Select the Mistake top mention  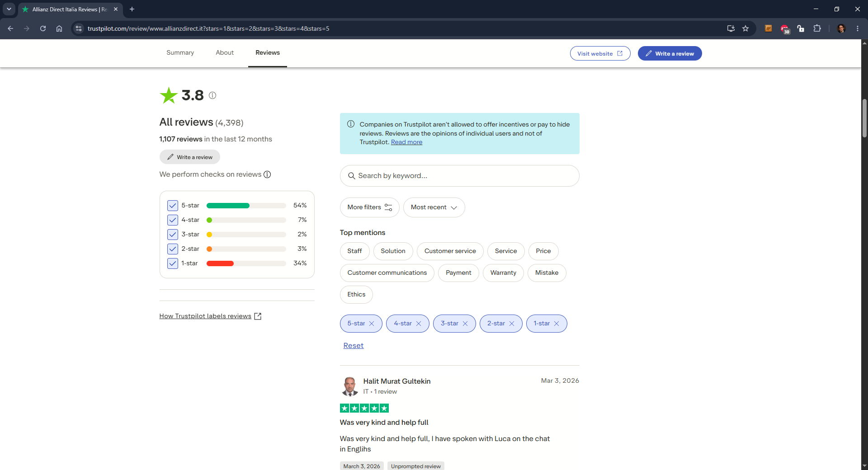547,273
